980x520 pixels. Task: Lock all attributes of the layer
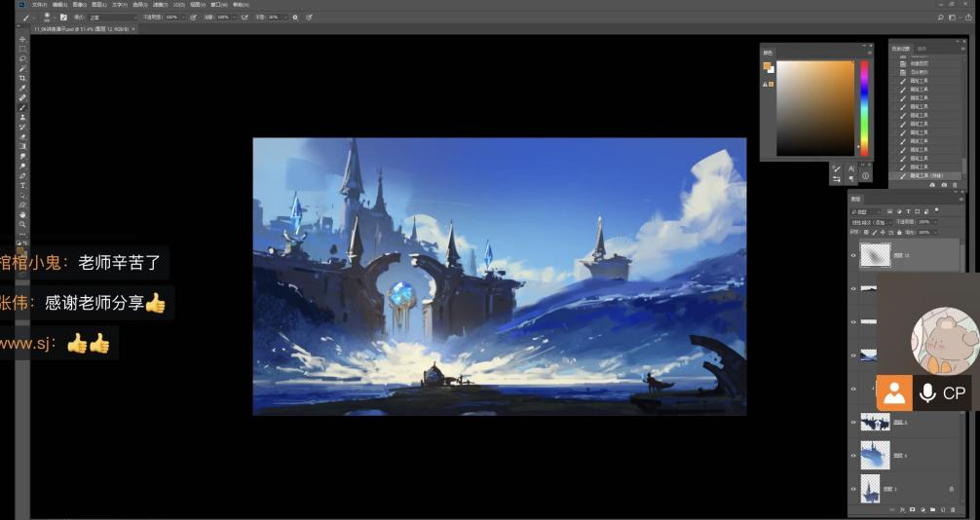click(x=901, y=232)
